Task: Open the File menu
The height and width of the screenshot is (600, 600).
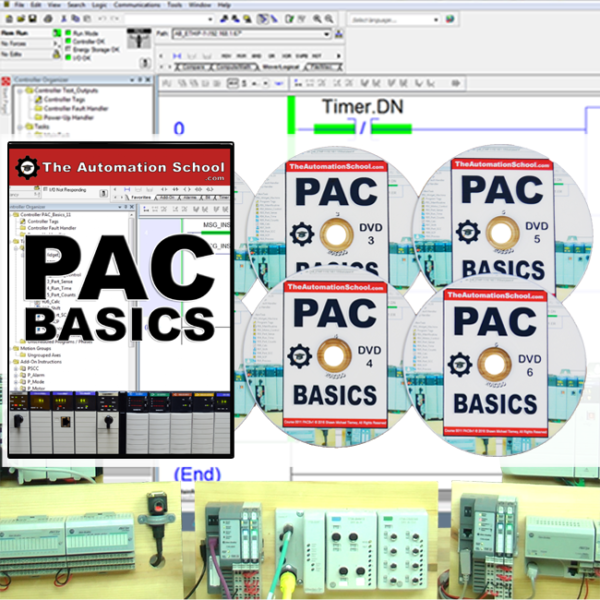Action: [19, 5]
